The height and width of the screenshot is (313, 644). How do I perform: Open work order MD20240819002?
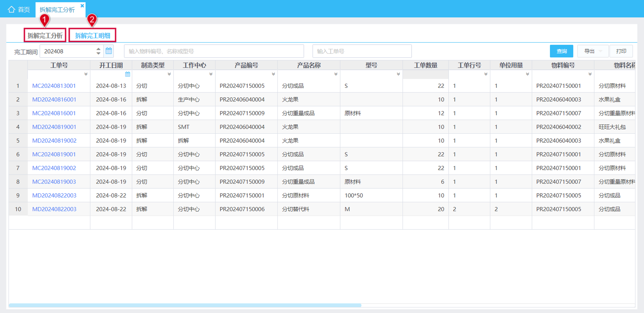[54, 140]
